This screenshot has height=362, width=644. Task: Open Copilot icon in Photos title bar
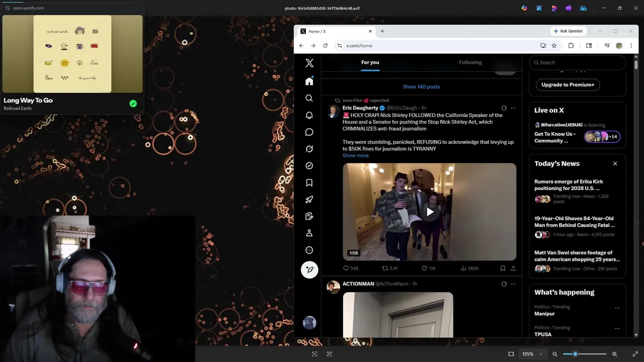coord(524,8)
